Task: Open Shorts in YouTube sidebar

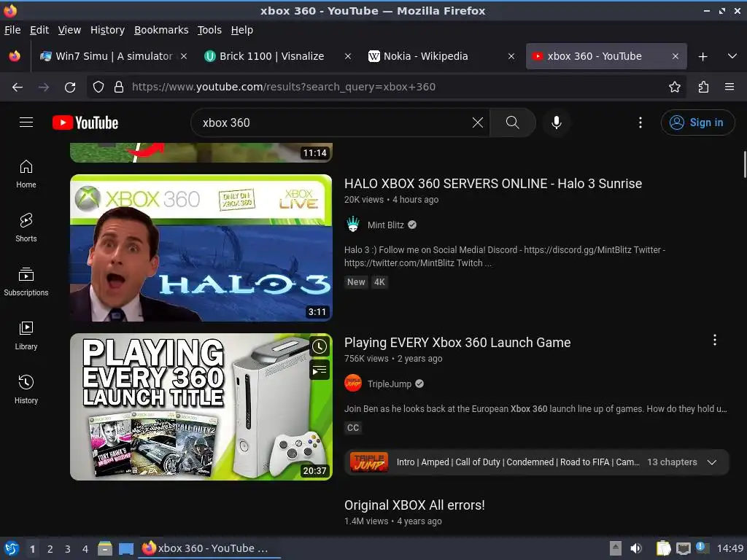Action: point(26,227)
